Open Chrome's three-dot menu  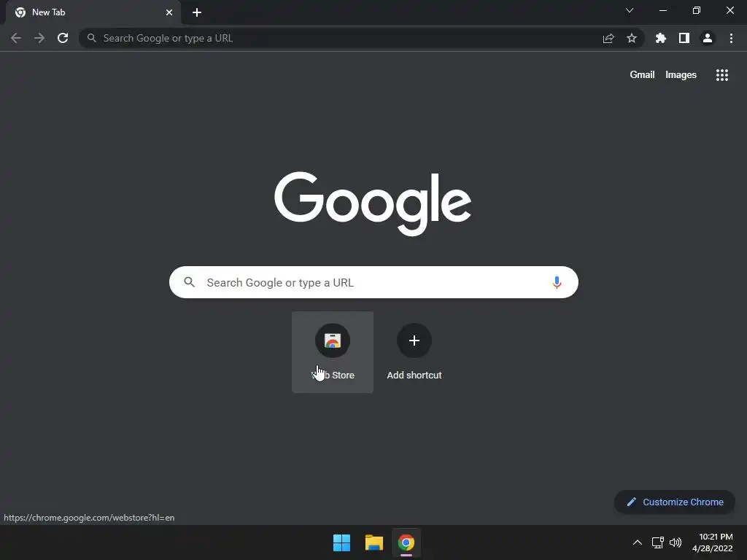pos(731,38)
